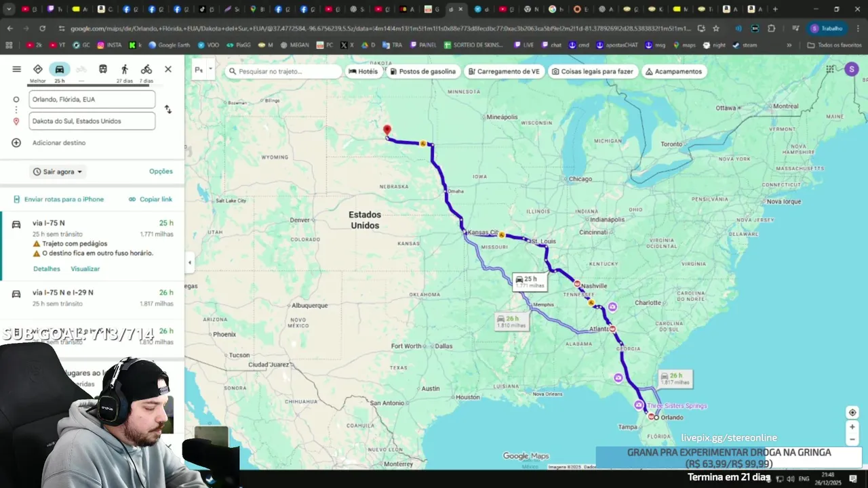
Task: Swap origin and destination
Action: point(168,109)
